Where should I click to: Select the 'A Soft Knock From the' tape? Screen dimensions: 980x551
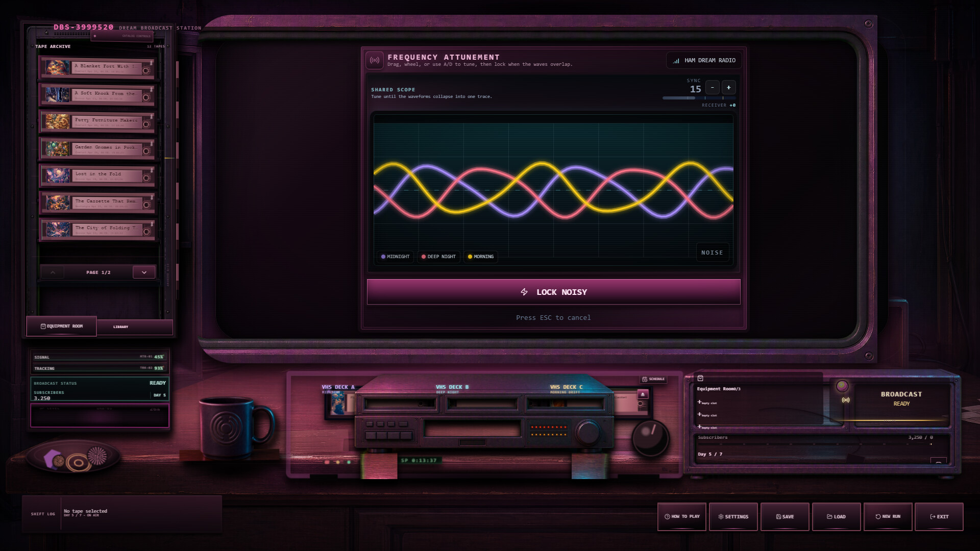[x=97, y=94]
